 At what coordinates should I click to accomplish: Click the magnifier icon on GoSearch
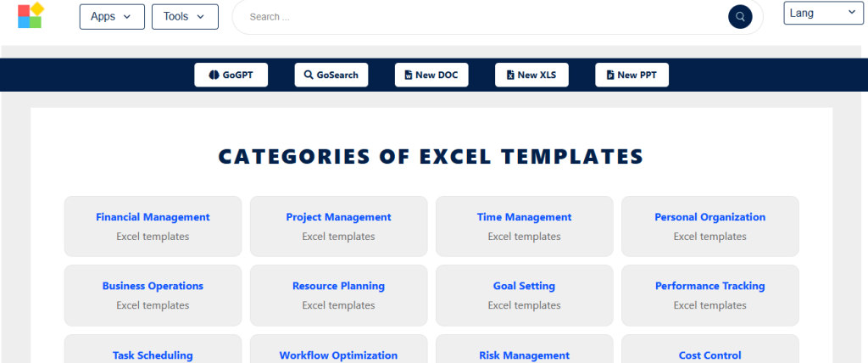[309, 75]
